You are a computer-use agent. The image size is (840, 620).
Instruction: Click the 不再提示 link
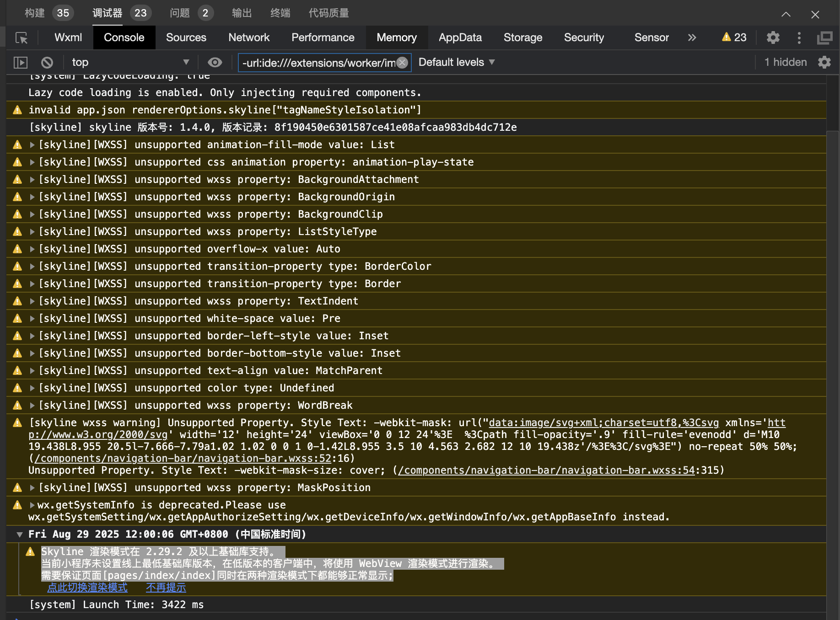(x=166, y=588)
